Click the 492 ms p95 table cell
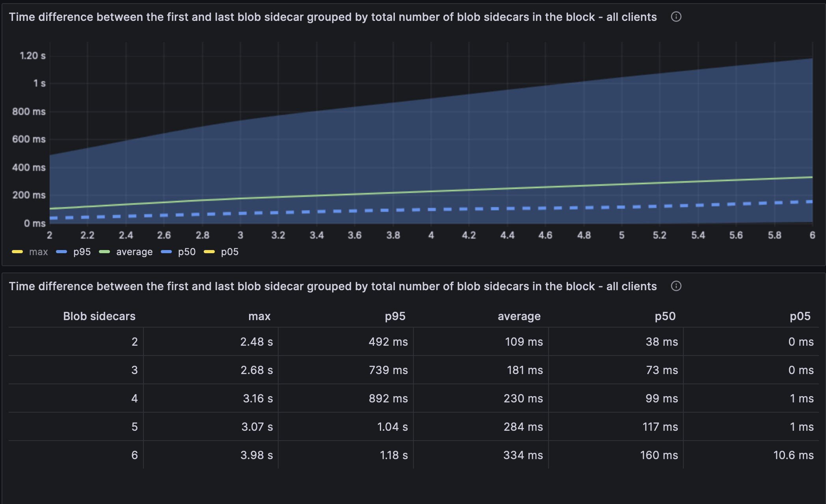This screenshot has height=504, width=826. point(388,342)
